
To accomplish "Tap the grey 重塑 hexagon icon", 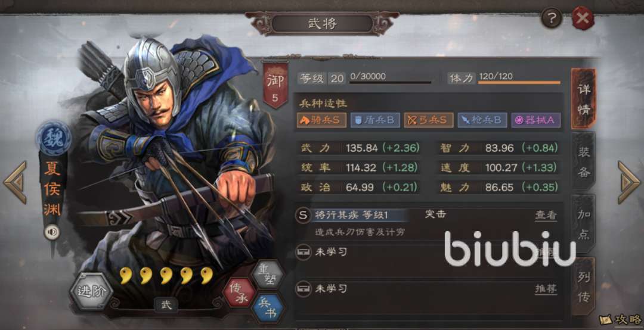I will (x=268, y=274).
